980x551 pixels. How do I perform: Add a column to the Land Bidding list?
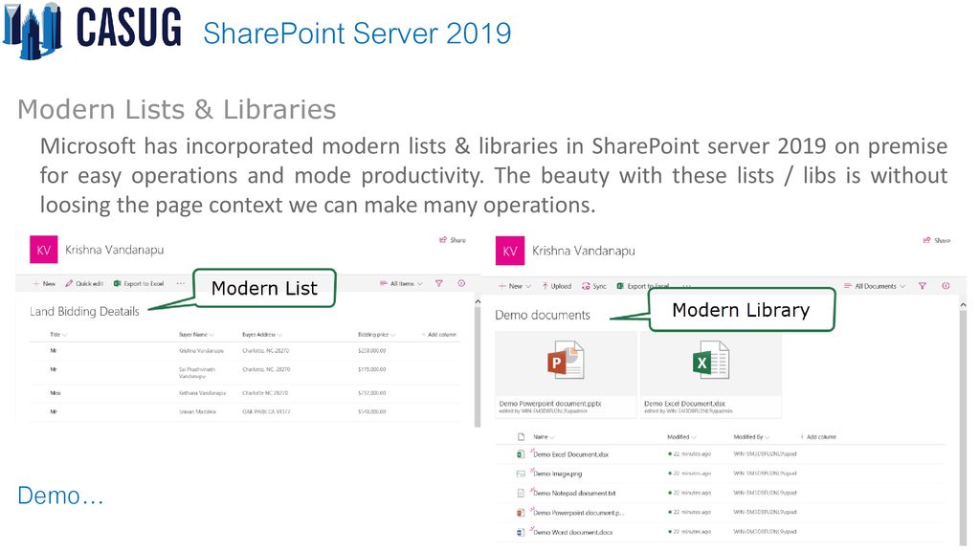click(439, 335)
